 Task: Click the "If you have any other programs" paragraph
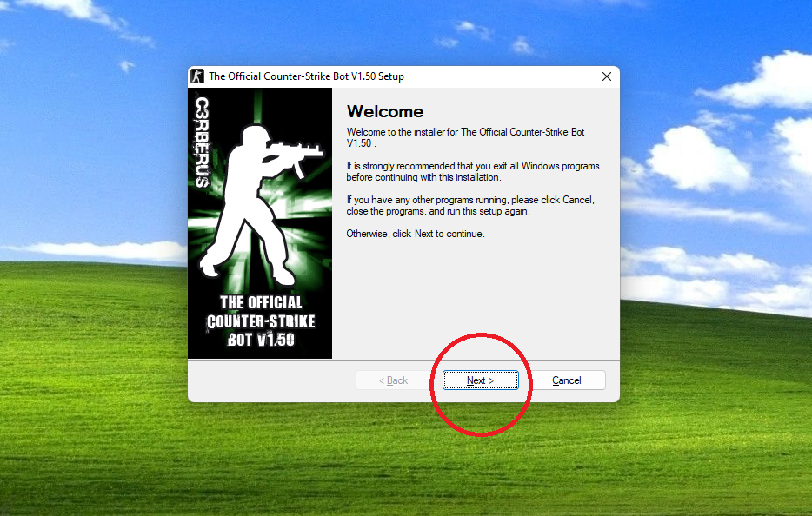[x=470, y=206]
